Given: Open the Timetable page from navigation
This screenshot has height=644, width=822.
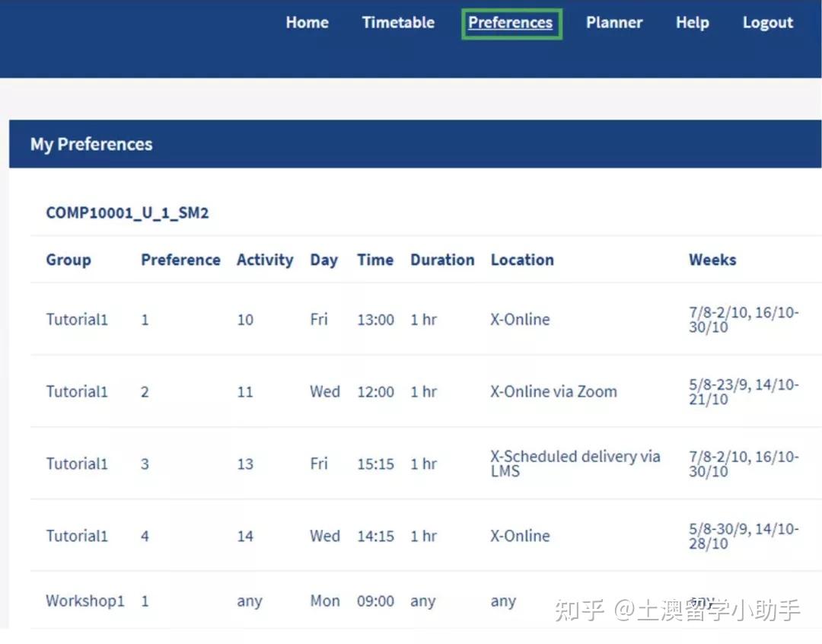Looking at the screenshot, I should click(398, 22).
